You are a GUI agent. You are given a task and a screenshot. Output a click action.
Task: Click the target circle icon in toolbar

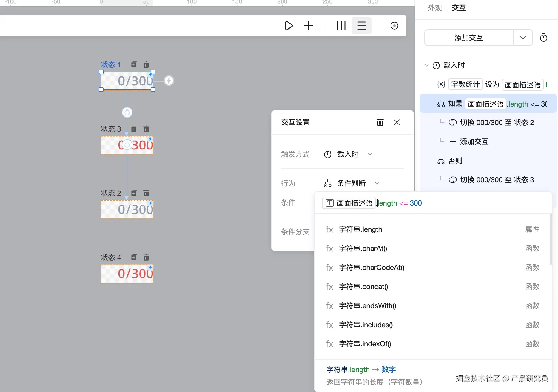pyautogui.click(x=394, y=26)
